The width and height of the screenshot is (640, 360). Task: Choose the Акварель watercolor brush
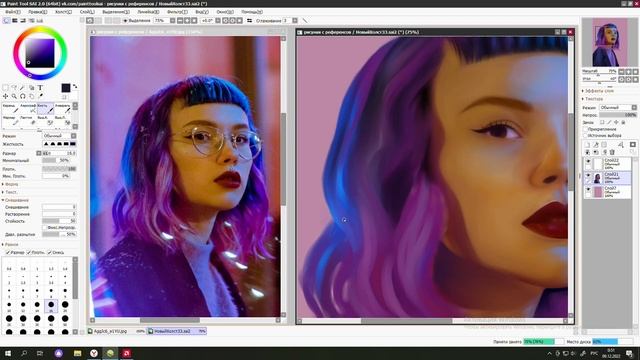(63, 109)
